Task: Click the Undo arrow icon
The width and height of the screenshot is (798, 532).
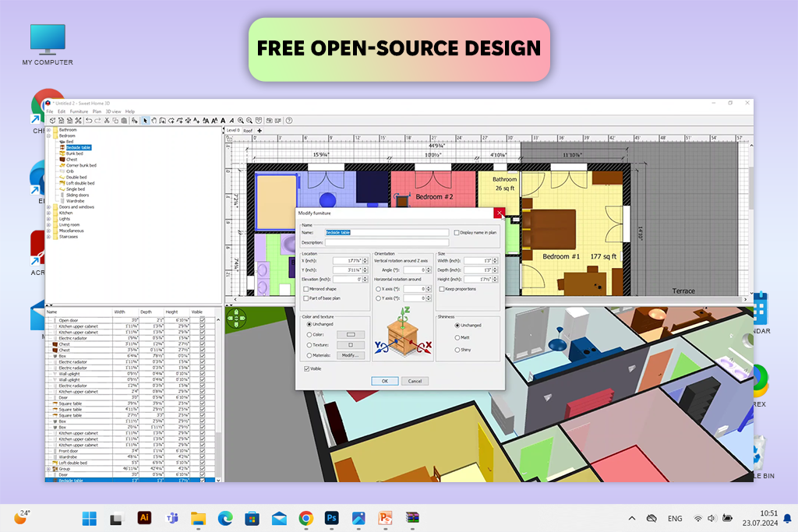Action: click(89, 121)
